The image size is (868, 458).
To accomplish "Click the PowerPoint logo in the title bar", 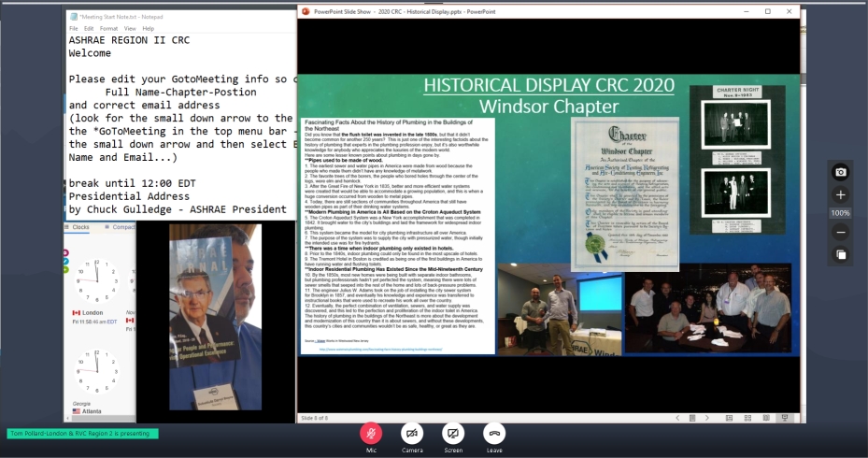I will click(306, 11).
